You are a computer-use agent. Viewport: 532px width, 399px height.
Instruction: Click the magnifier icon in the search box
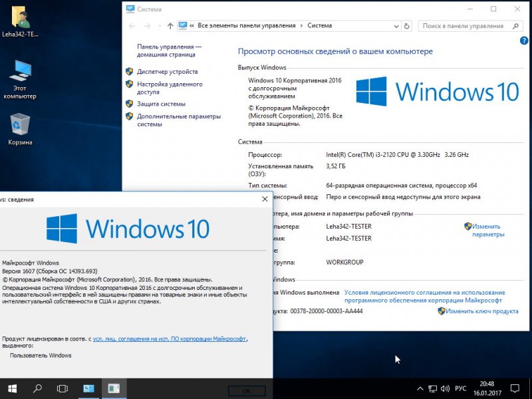pos(516,26)
